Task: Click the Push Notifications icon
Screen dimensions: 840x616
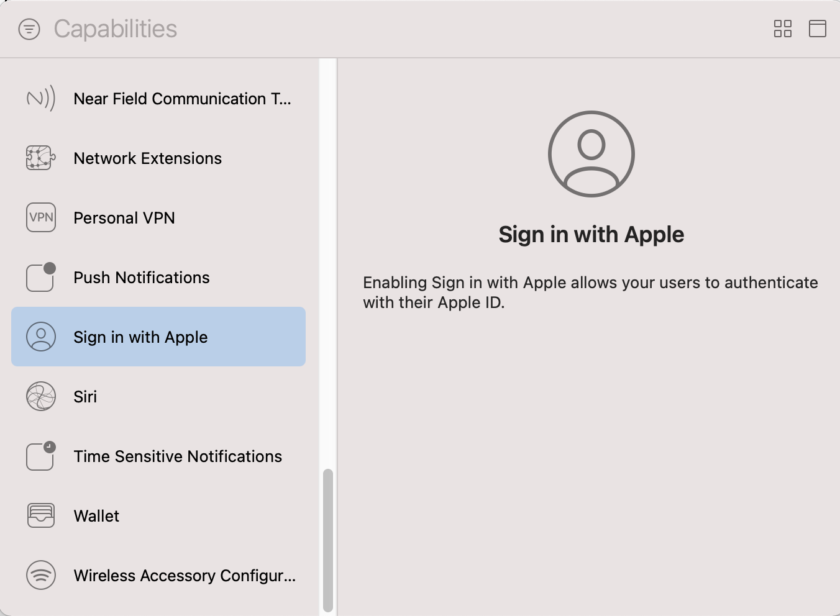Action: 41,277
